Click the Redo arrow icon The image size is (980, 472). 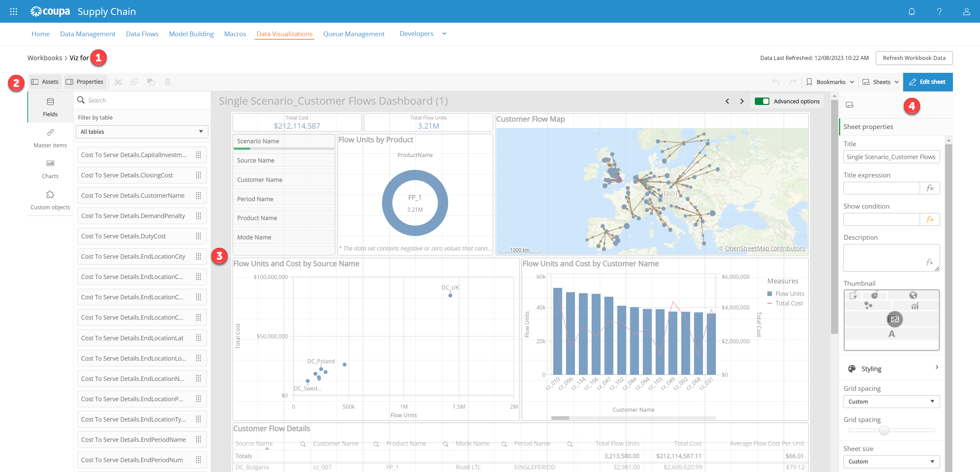click(x=792, y=82)
